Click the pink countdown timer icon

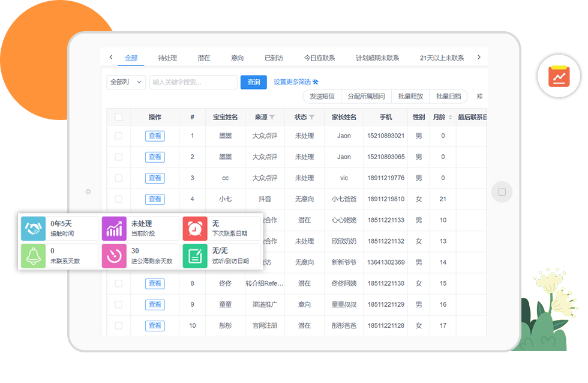(114, 256)
